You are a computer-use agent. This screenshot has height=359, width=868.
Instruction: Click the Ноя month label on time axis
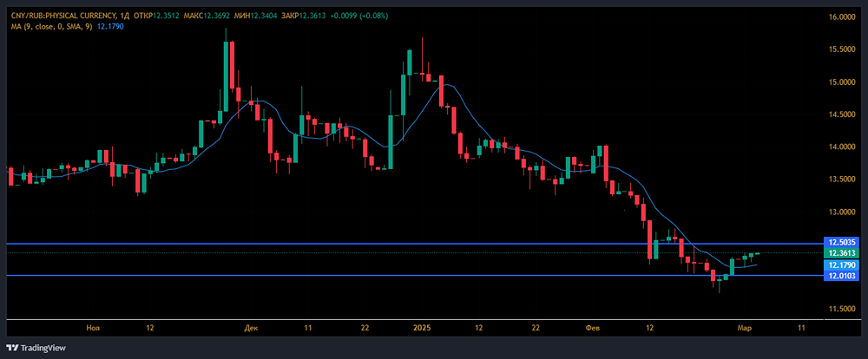[x=92, y=328]
